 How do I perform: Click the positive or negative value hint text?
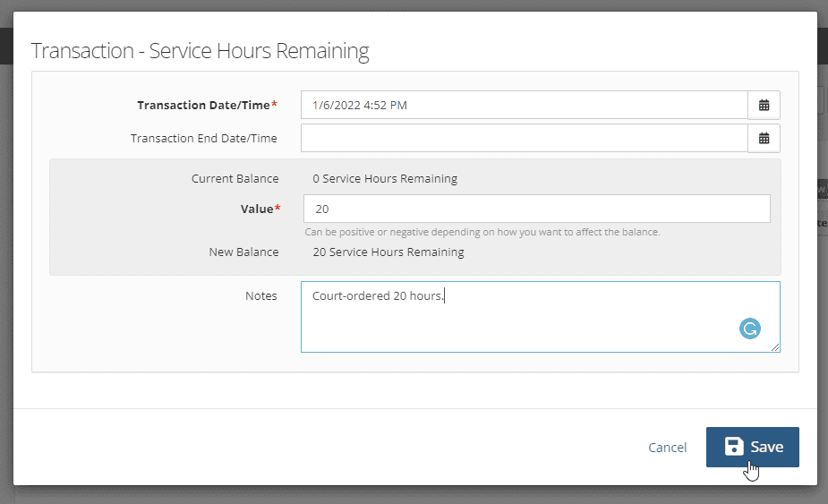pos(482,232)
